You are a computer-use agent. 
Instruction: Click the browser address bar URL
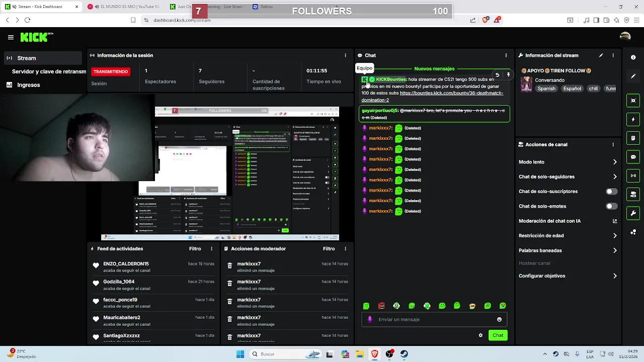(x=182, y=20)
